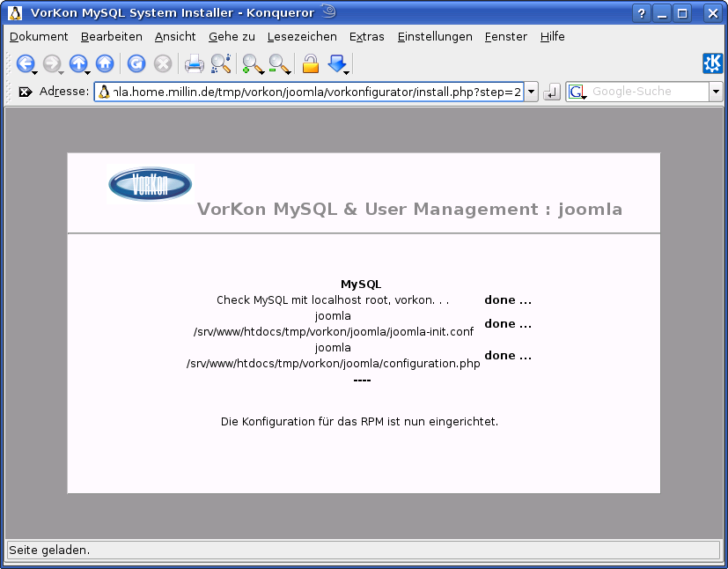This screenshot has width=728, height=569.
Task: Open the Bearbeiten menu
Action: click(x=112, y=37)
